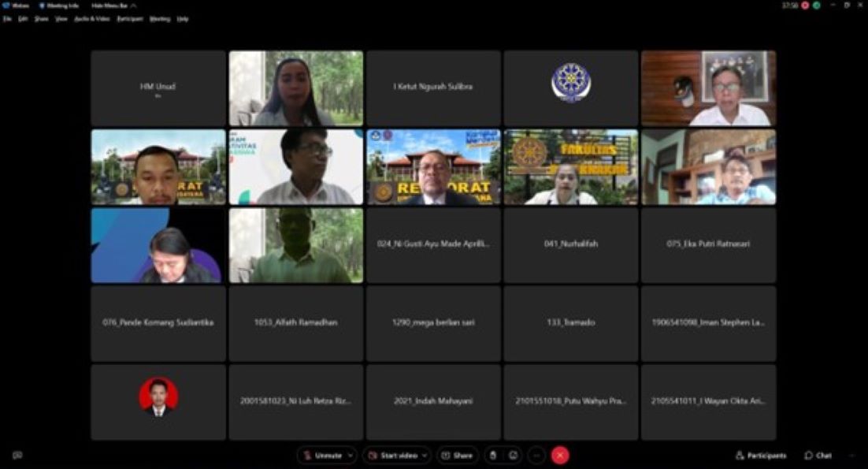Click the Share content button
The width and height of the screenshot is (868, 469).
pyautogui.click(x=458, y=456)
